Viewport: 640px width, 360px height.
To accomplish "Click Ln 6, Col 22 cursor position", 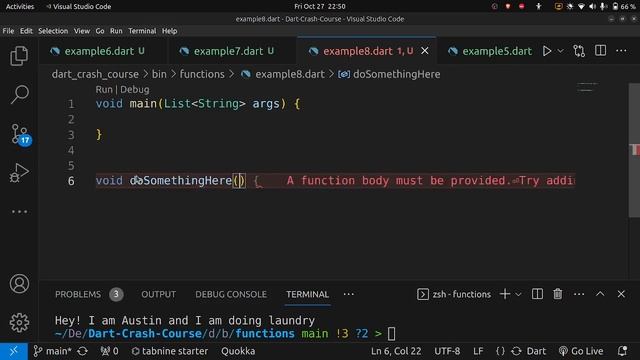I will coord(396,351).
